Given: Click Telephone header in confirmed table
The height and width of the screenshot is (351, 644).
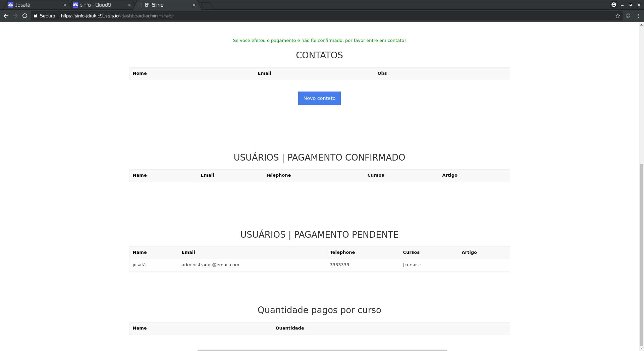Looking at the screenshot, I should (x=278, y=175).
